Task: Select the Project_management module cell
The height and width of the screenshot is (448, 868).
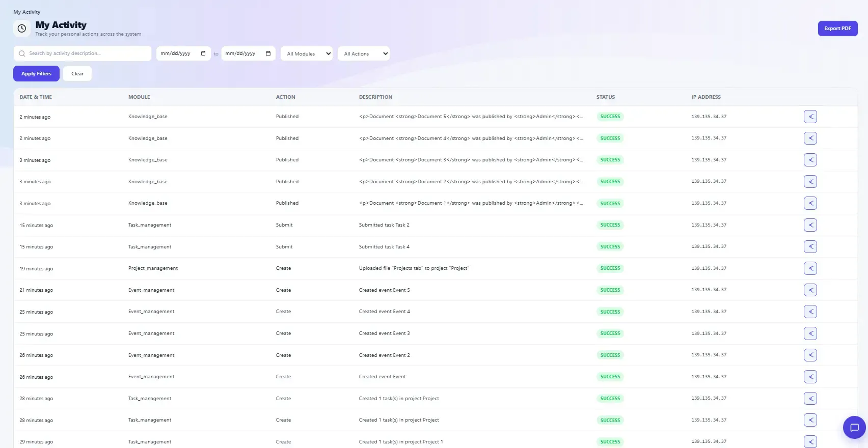Action: tap(153, 268)
